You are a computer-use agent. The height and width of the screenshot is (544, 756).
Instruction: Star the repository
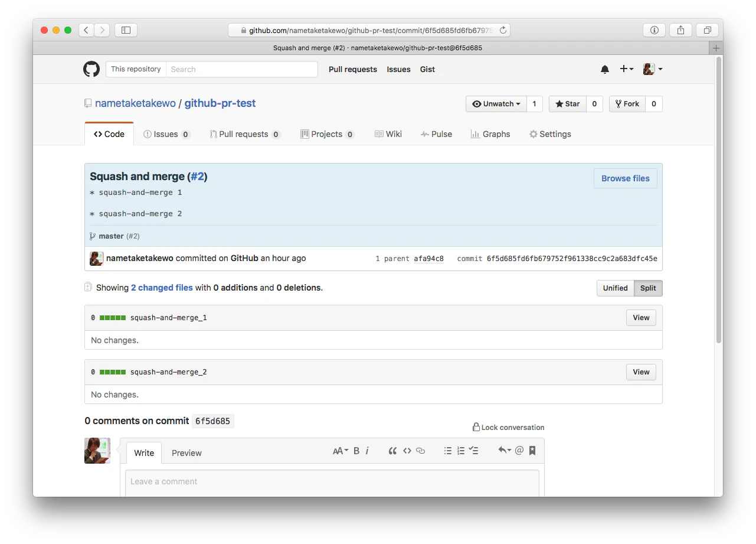[567, 104]
